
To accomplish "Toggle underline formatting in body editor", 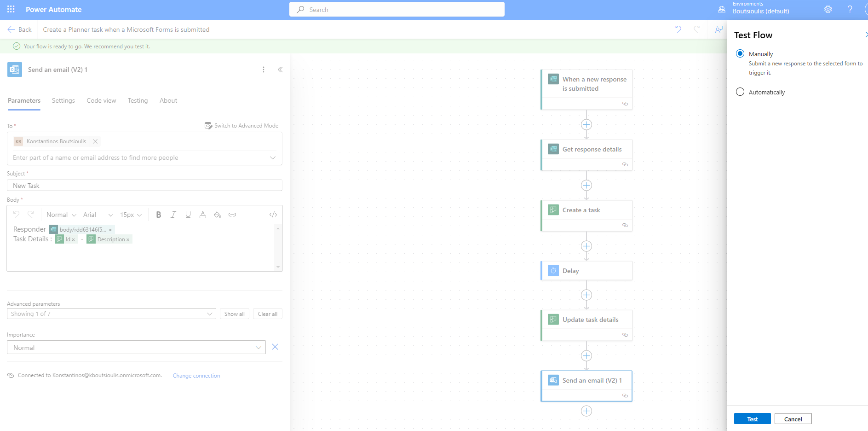I will [x=188, y=215].
